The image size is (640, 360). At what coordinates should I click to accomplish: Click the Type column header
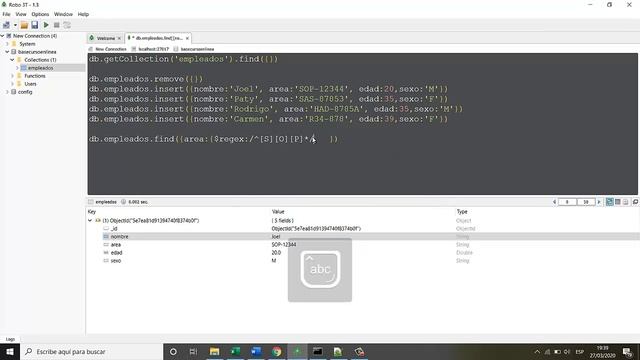tap(462, 212)
